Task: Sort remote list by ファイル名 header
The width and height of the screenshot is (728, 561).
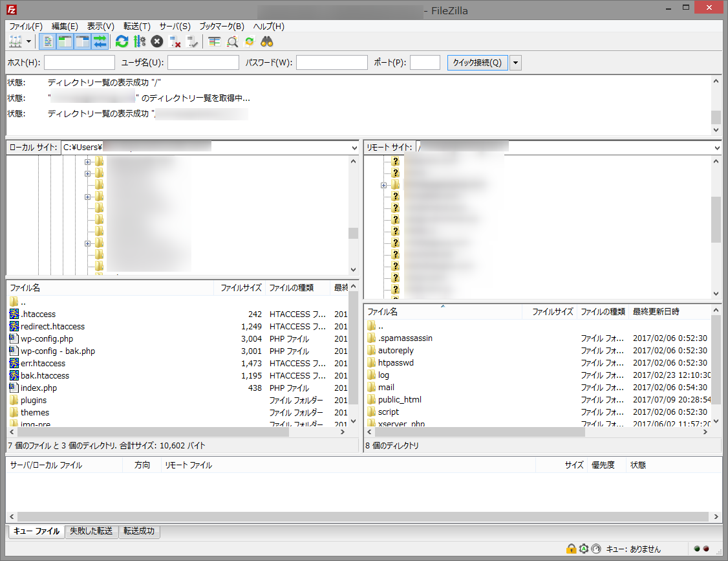Action: pos(444,311)
